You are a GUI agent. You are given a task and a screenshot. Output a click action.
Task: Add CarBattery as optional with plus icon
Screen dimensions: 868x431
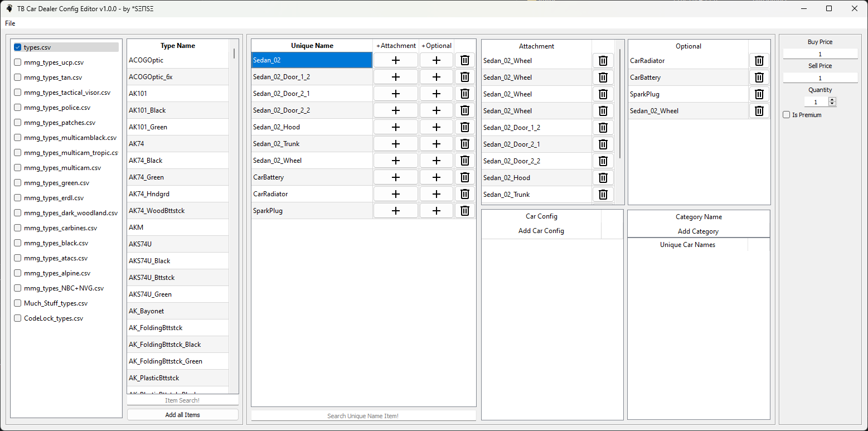[437, 177]
